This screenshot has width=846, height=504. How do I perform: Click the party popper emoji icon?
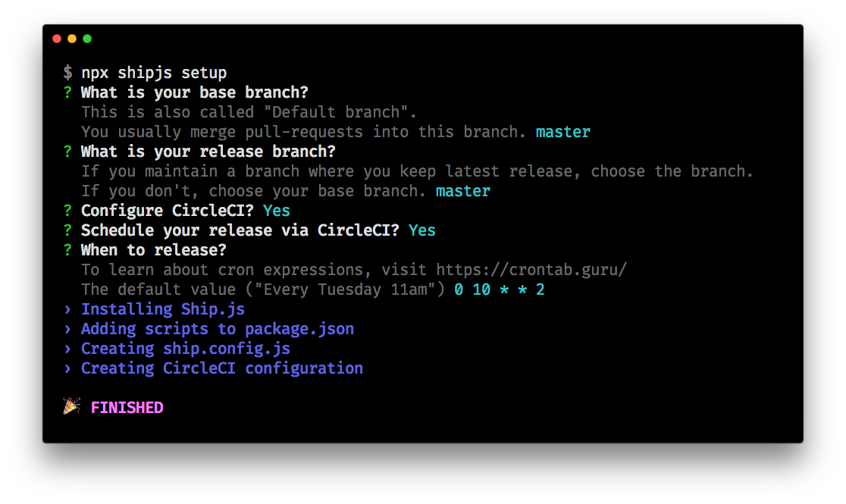click(71, 405)
